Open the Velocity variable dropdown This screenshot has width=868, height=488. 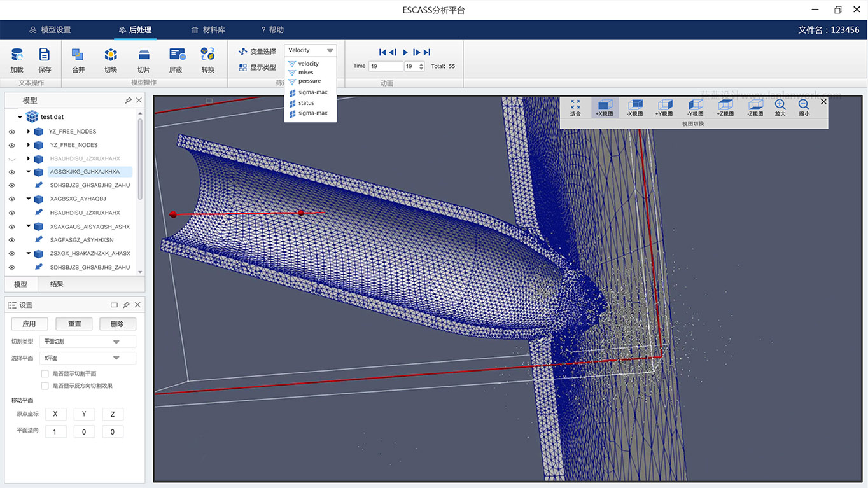pos(311,50)
